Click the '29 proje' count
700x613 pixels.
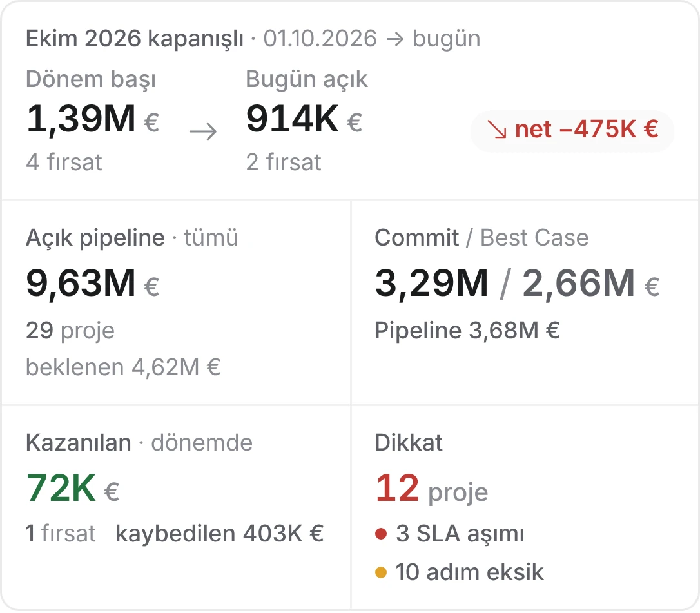tap(70, 331)
